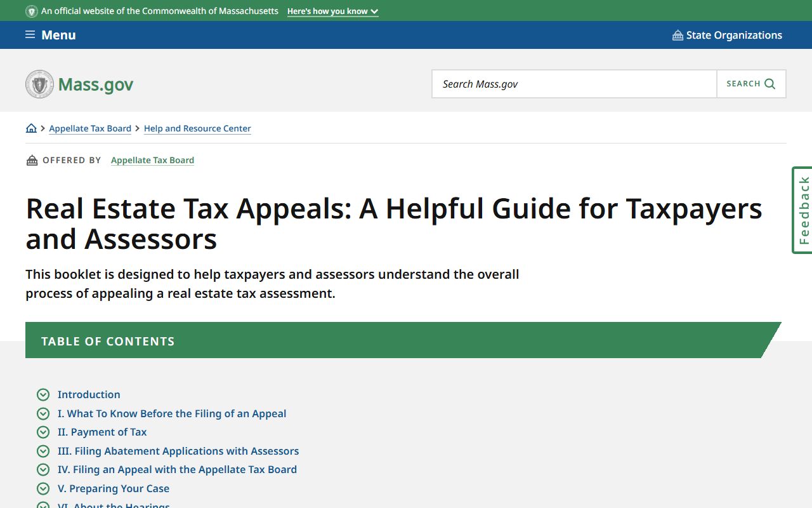Click the Mass.gov seal logo

pos(39,84)
